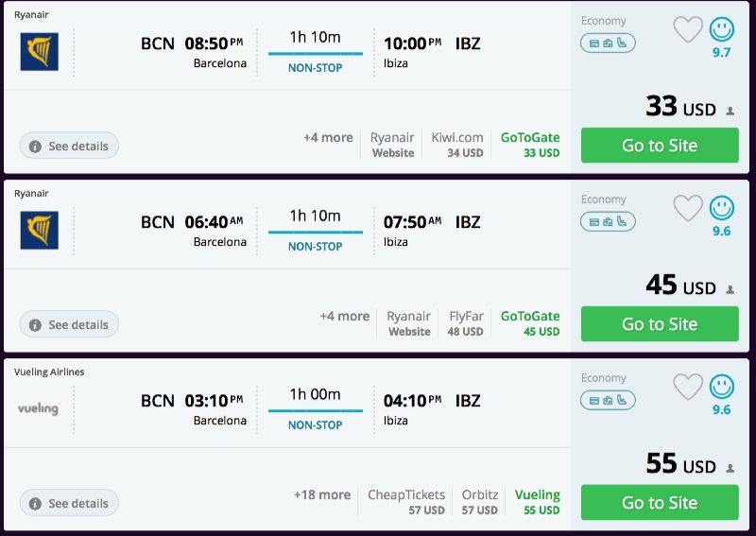Save the Vueling flight with heart icon
This screenshot has width=756, height=536.
(688, 387)
